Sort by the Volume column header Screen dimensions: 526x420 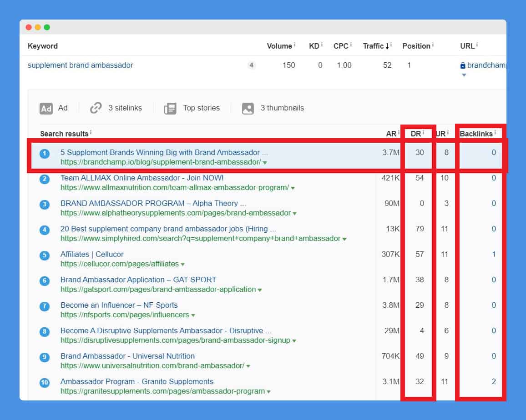pyautogui.click(x=279, y=46)
